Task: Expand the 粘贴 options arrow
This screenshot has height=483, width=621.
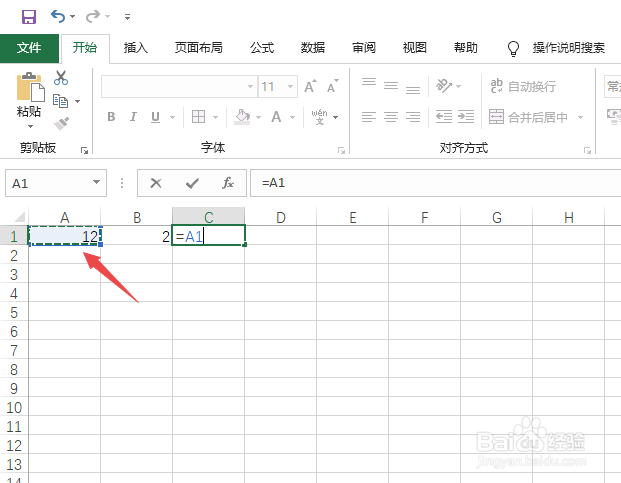Action: coord(30,127)
